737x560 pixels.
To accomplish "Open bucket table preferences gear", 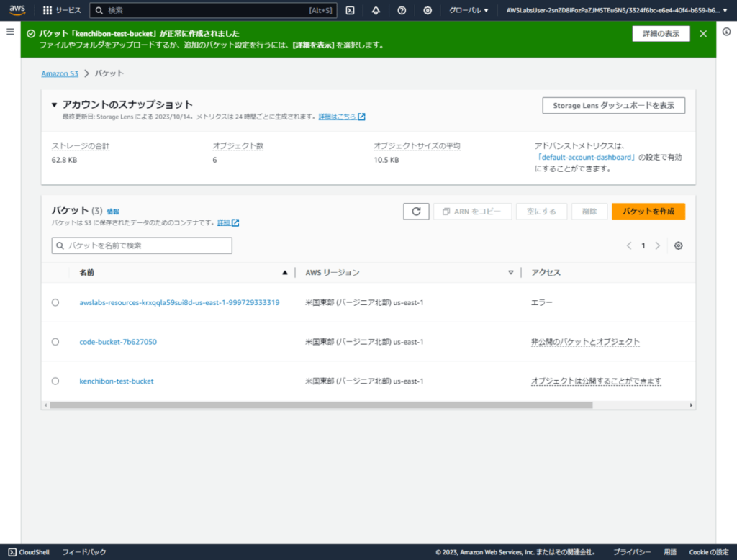I will pyautogui.click(x=678, y=245).
